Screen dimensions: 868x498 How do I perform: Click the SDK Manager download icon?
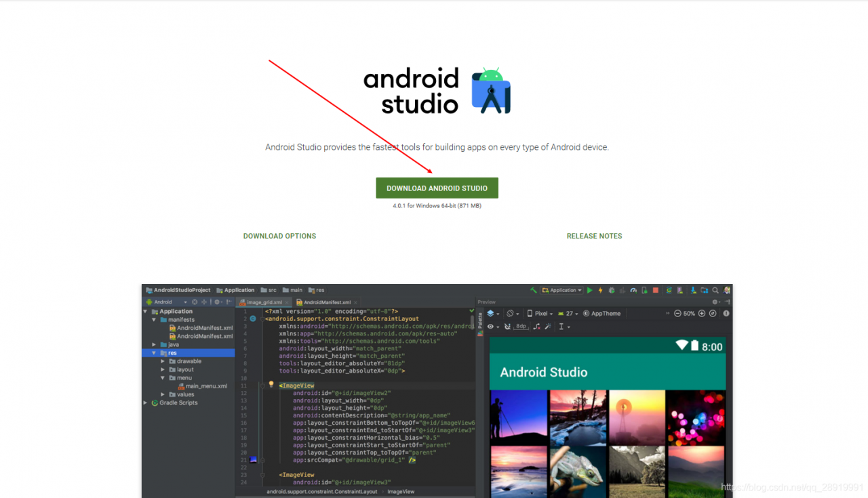pyautogui.click(x=694, y=290)
